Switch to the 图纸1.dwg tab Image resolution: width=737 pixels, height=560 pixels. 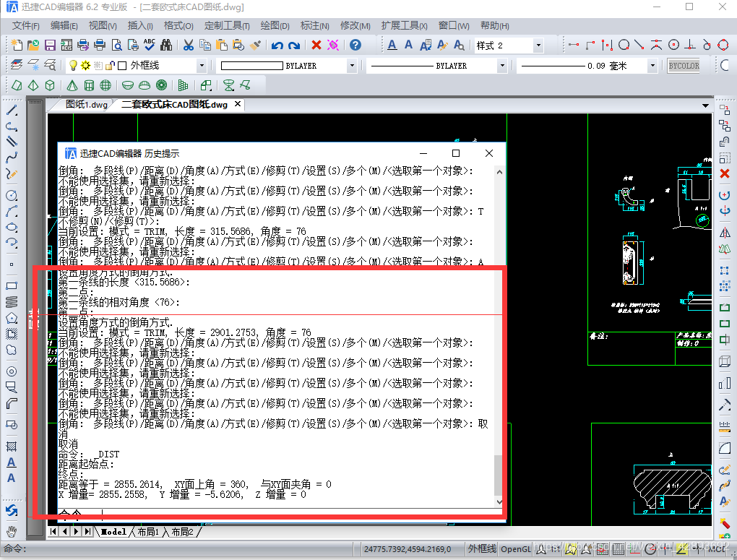pyautogui.click(x=87, y=104)
